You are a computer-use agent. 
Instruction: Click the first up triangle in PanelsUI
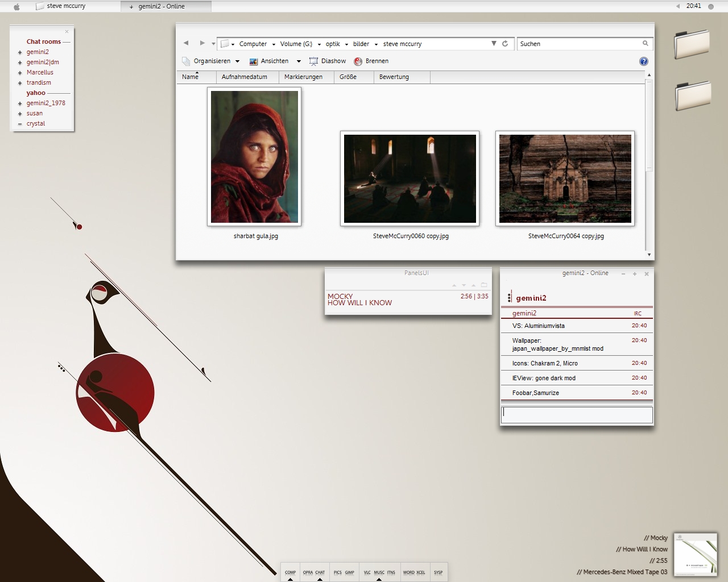click(x=454, y=285)
